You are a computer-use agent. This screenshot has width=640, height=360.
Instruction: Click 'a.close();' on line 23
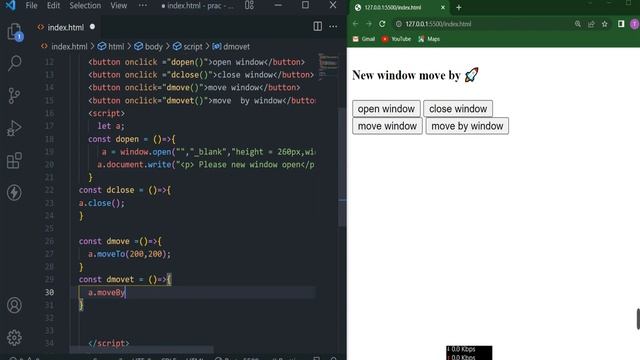[102, 203]
